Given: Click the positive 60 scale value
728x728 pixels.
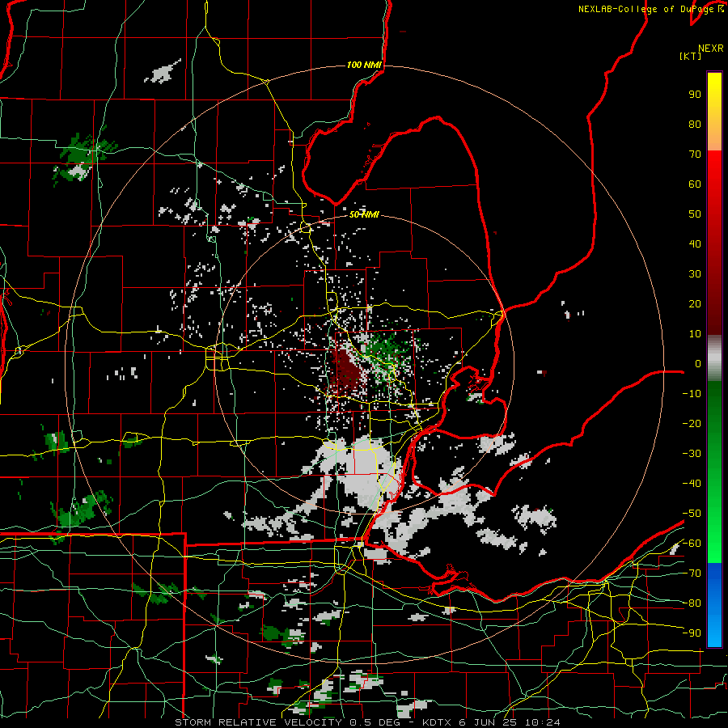Looking at the screenshot, I should click(x=695, y=184).
